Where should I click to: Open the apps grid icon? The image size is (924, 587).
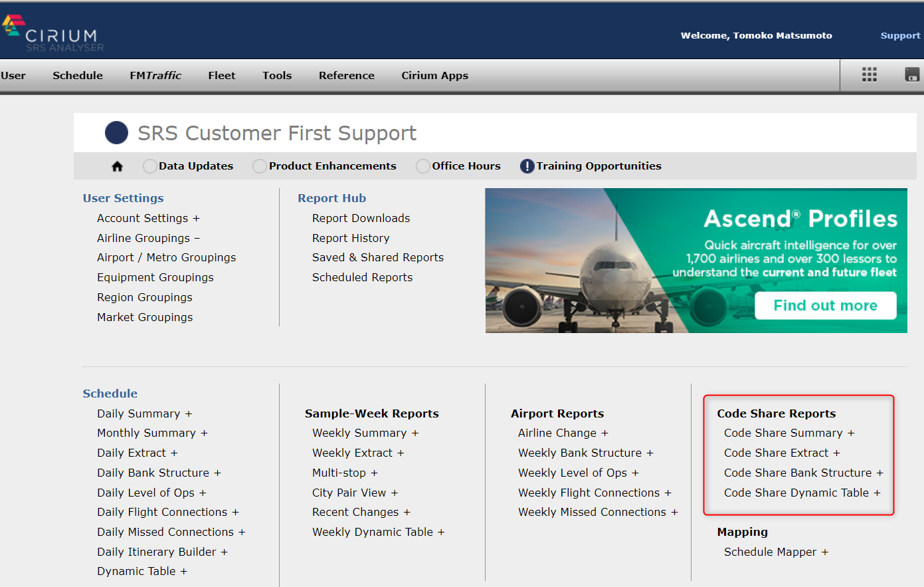tap(870, 74)
